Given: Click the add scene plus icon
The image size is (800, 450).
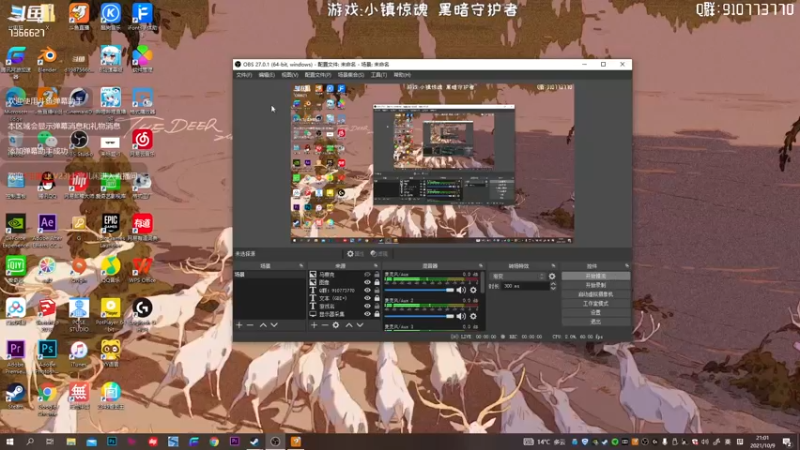Looking at the screenshot, I should click(239, 325).
